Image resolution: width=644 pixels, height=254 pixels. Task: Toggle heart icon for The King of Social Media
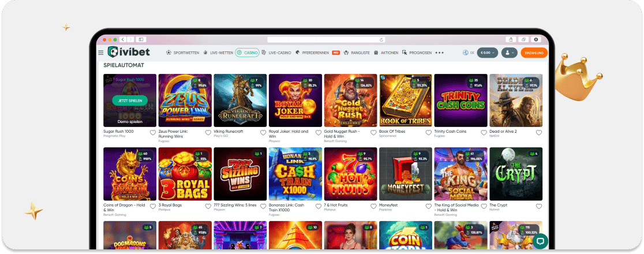[x=484, y=206]
